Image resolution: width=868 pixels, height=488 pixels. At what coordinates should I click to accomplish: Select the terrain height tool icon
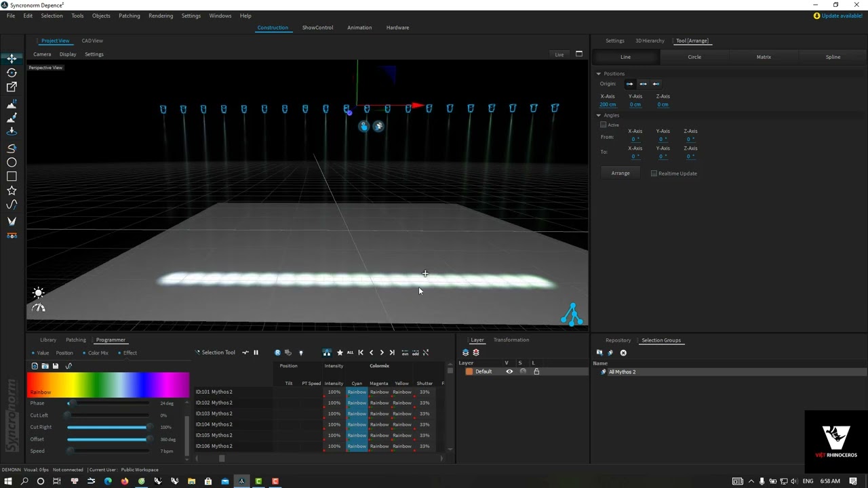point(12,104)
